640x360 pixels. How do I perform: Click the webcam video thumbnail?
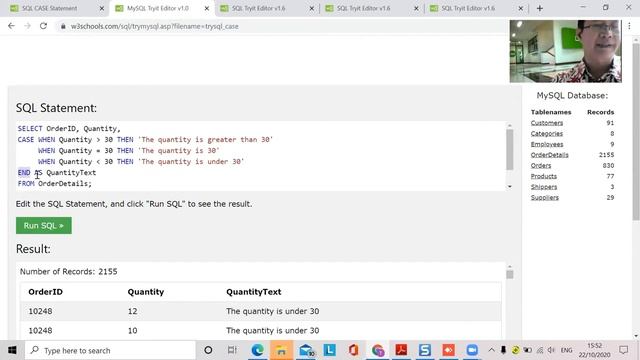pos(565,51)
